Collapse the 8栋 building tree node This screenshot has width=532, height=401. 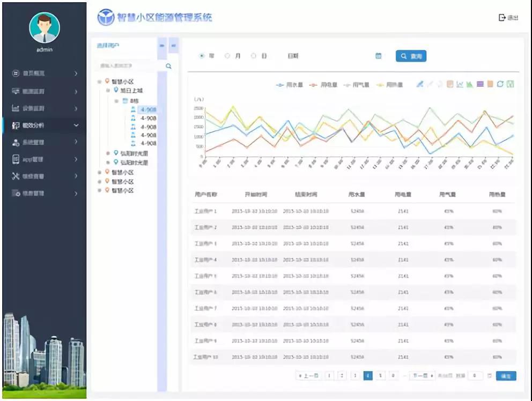(x=116, y=100)
